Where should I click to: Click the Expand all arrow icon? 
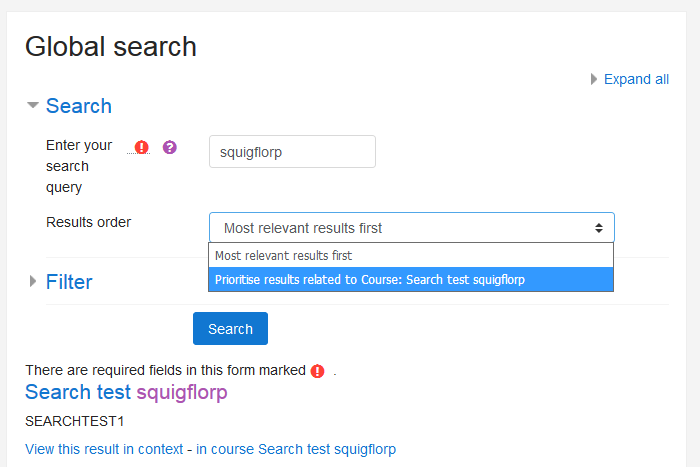(594, 79)
